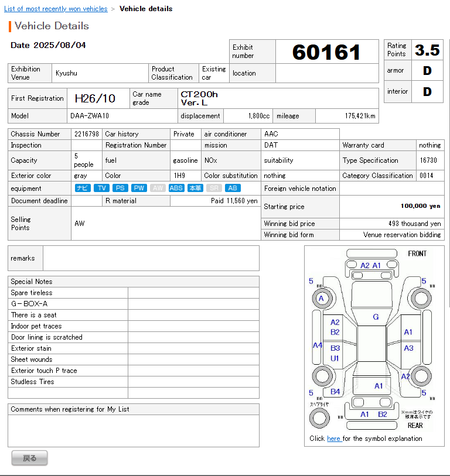
Task: Click the 本革 leather seats badge
Action: pyautogui.click(x=195, y=188)
